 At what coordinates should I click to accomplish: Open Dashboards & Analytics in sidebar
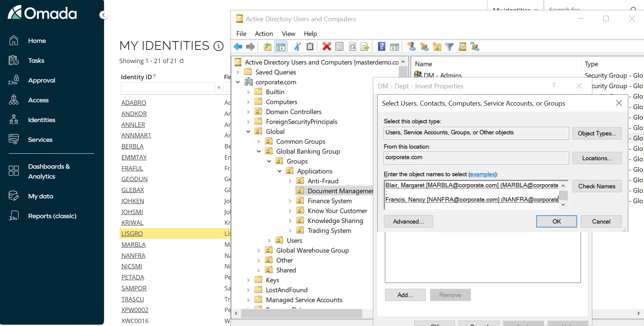(x=49, y=171)
